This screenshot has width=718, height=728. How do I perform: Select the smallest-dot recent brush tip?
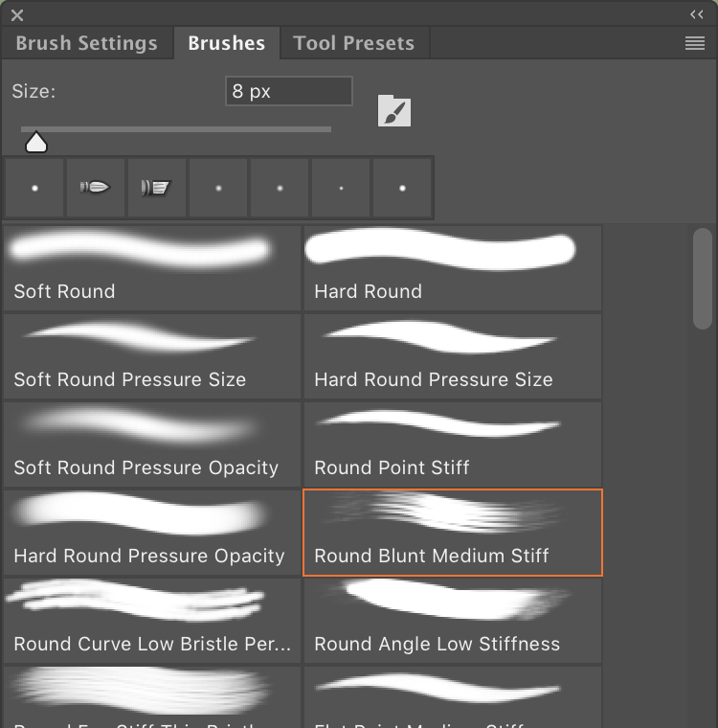(x=341, y=188)
